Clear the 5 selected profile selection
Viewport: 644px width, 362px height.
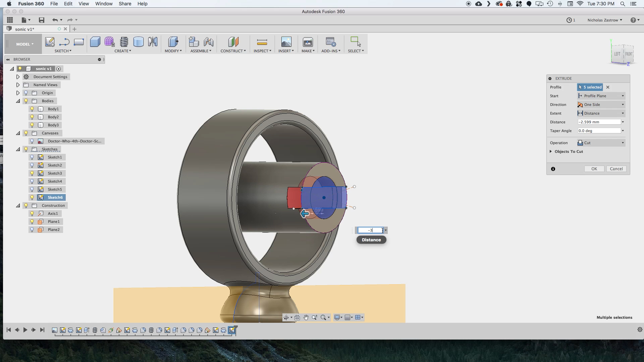608,87
